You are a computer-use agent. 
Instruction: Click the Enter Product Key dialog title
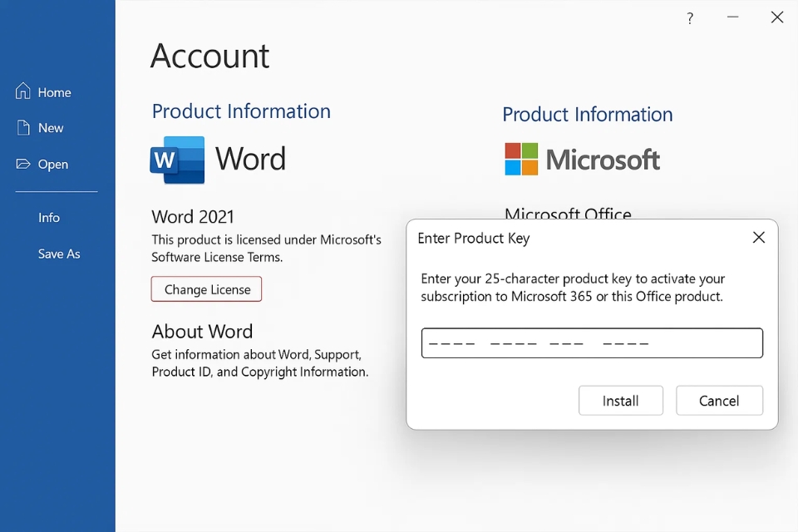474,239
